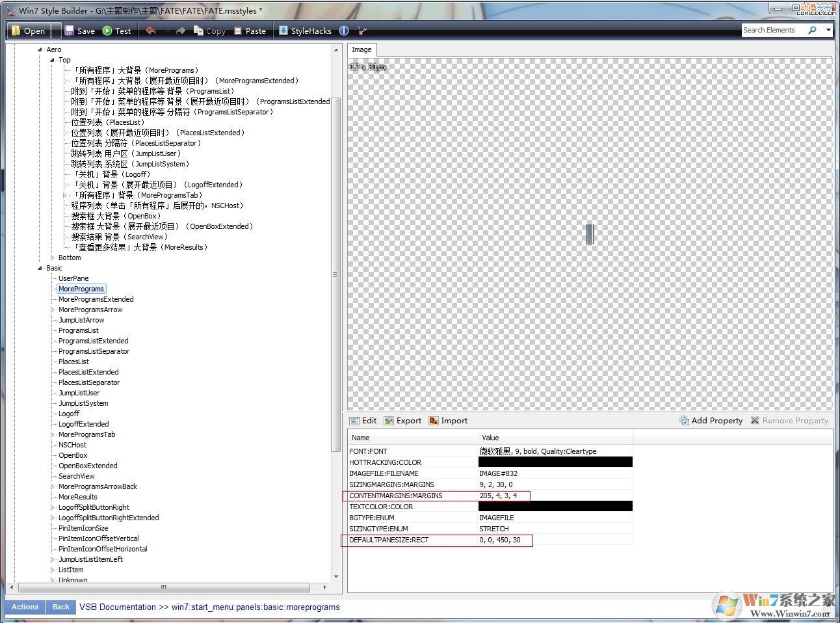Export the selected image resource
The image size is (840, 623).
(x=402, y=420)
